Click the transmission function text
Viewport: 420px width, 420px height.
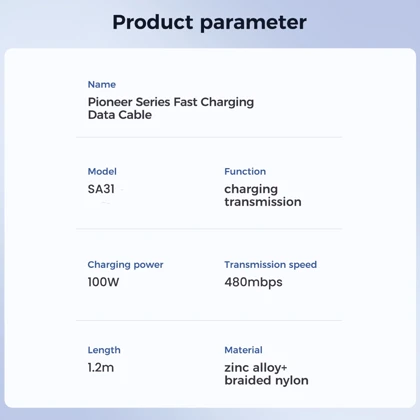263,202
